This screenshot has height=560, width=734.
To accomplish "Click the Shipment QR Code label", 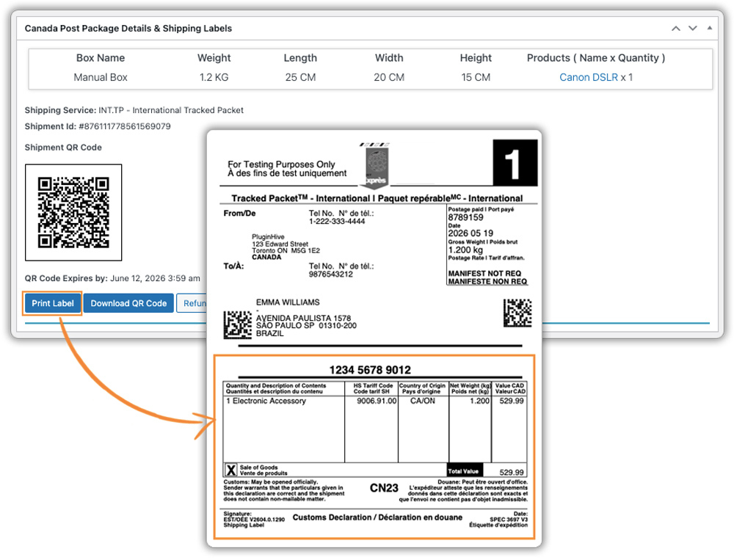I will coord(63,148).
